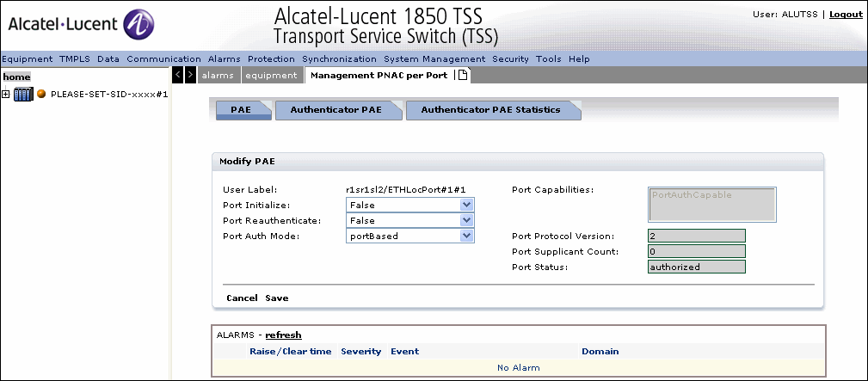
Task: Click Cancel in Modify PAE
Action: 242,298
